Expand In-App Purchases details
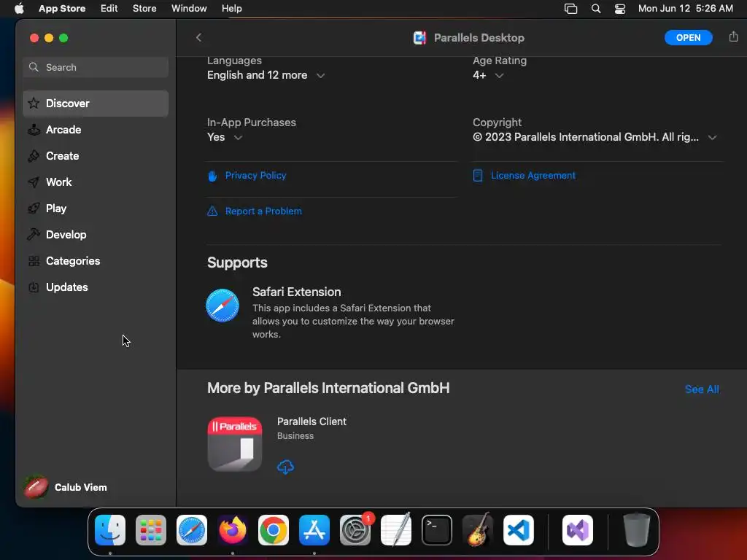 click(238, 137)
